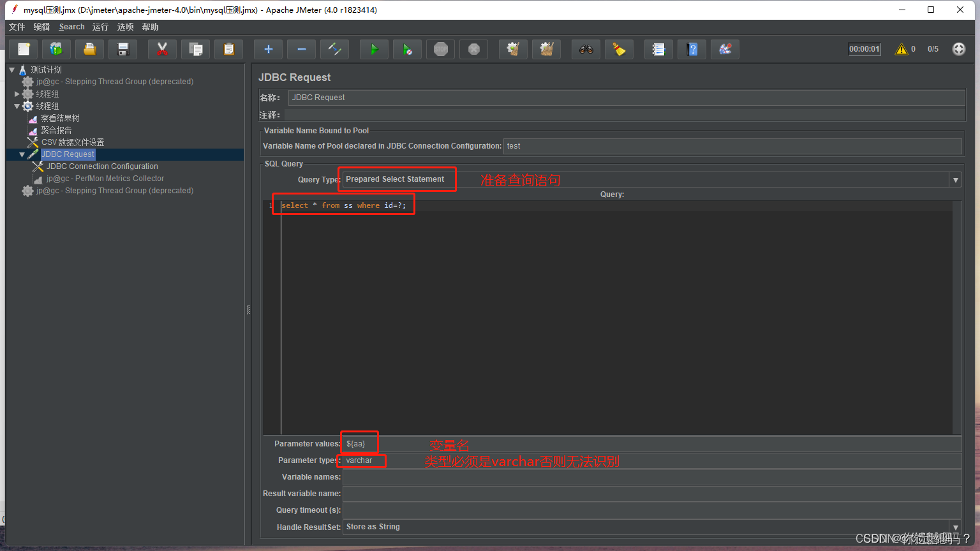The width and height of the screenshot is (980, 551).
Task: Open the Search menu
Action: pos(71,27)
